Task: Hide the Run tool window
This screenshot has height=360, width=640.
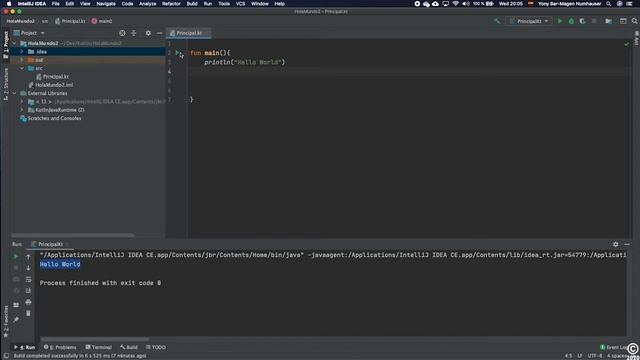Action: 627,244
